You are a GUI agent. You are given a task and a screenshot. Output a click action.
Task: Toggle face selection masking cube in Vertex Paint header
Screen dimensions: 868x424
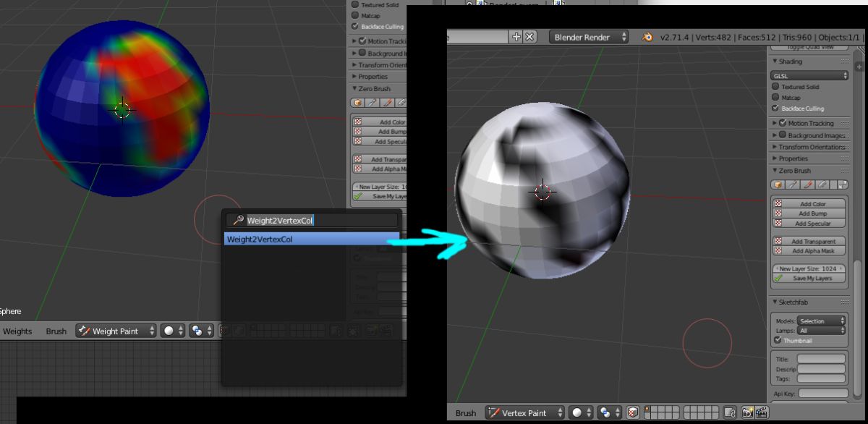click(633, 412)
